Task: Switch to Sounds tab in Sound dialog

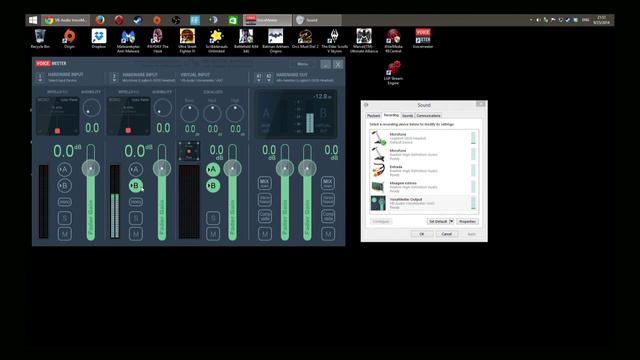Action: tap(408, 116)
